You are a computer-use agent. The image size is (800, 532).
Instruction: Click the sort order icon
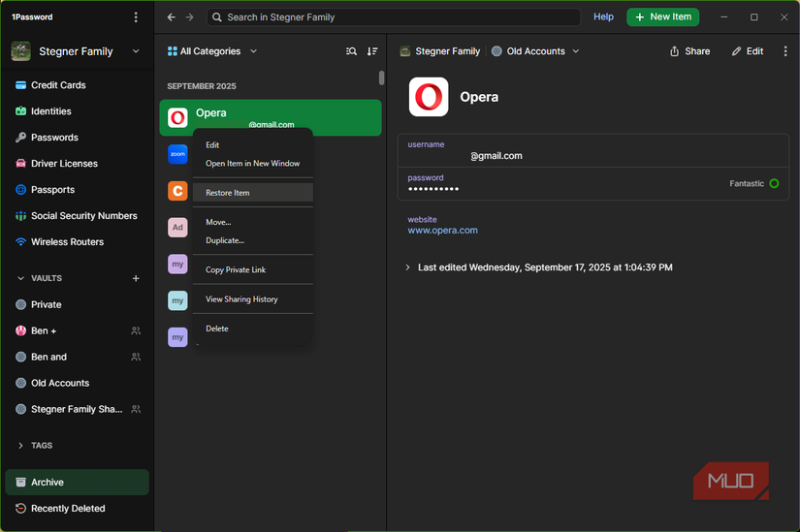(372, 51)
